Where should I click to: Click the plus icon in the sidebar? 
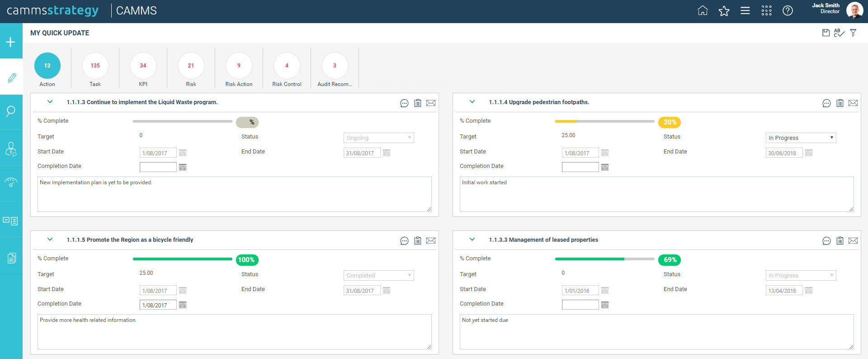pos(11,42)
